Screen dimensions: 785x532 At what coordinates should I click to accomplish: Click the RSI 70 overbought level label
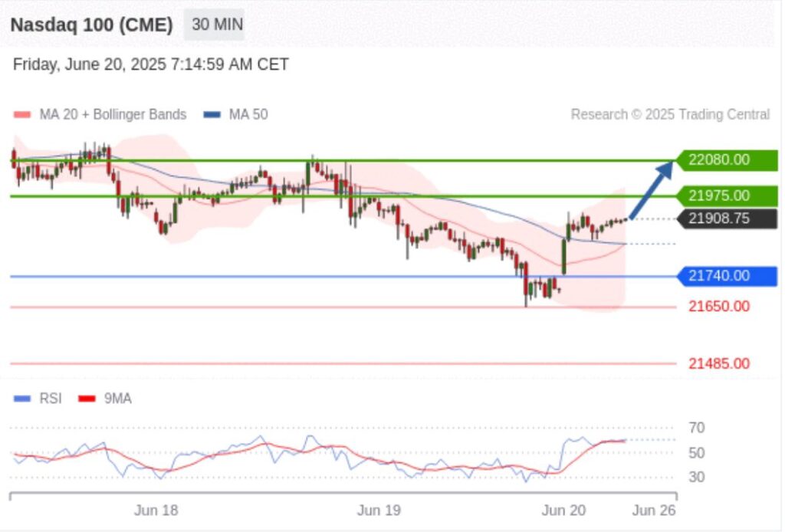click(x=697, y=428)
